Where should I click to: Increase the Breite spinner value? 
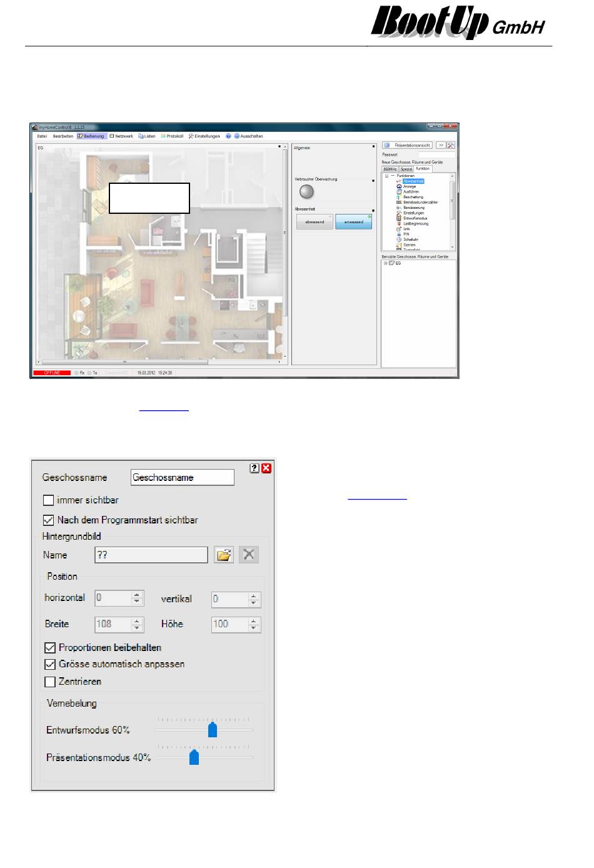click(x=138, y=621)
